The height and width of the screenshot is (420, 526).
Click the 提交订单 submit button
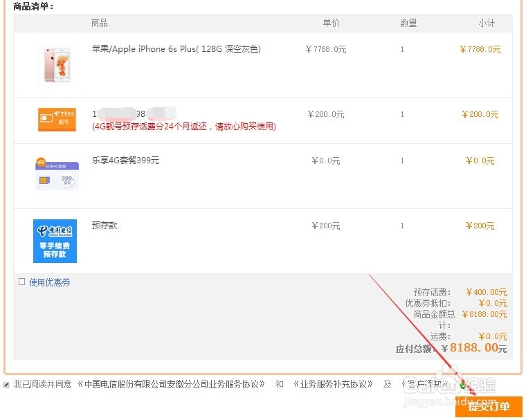click(x=489, y=407)
